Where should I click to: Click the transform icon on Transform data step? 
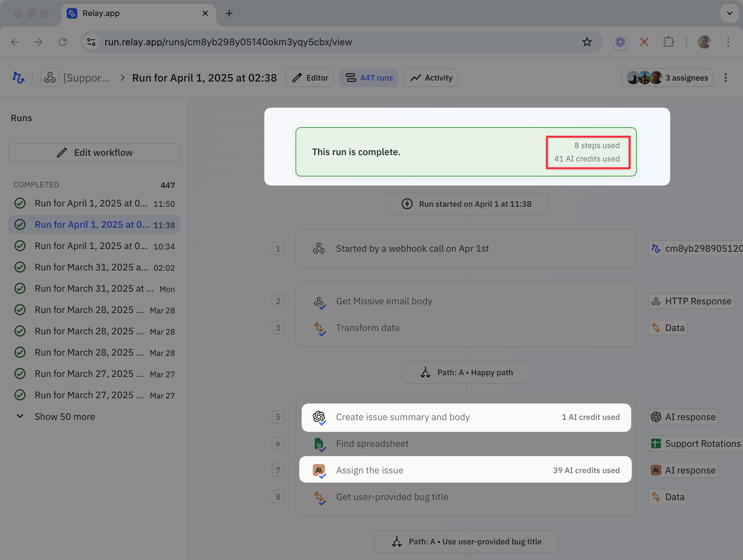click(319, 328)
